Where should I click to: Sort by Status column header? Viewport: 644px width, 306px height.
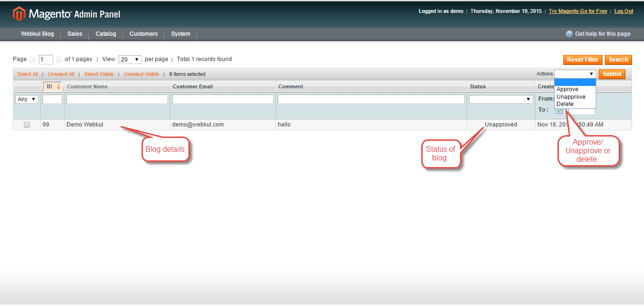(x=478, y=86)
